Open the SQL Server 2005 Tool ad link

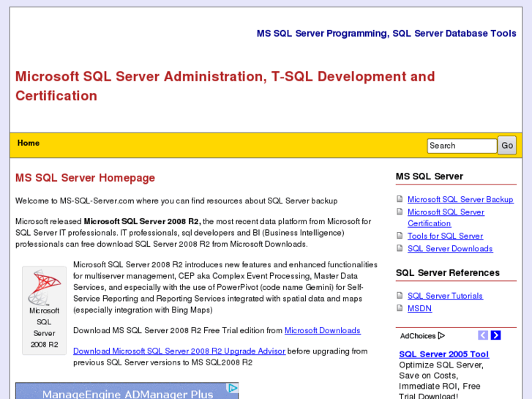[x=443, y=354]
